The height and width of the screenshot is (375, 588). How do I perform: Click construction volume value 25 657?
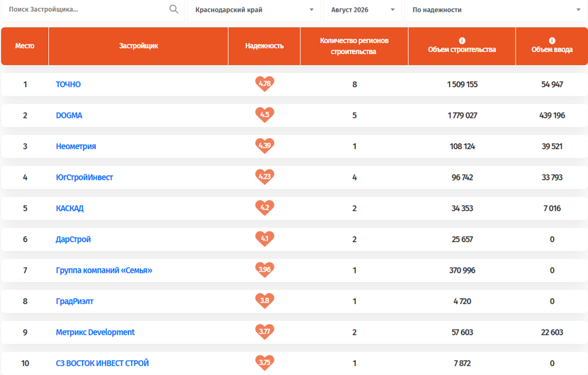coord(462,240)
